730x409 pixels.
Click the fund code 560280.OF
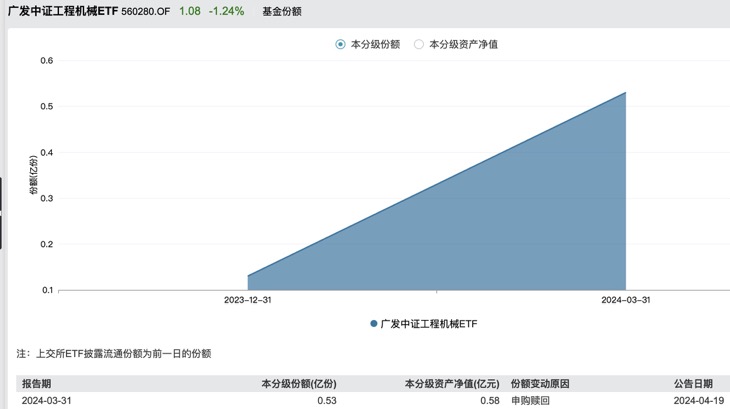[146, 12]
